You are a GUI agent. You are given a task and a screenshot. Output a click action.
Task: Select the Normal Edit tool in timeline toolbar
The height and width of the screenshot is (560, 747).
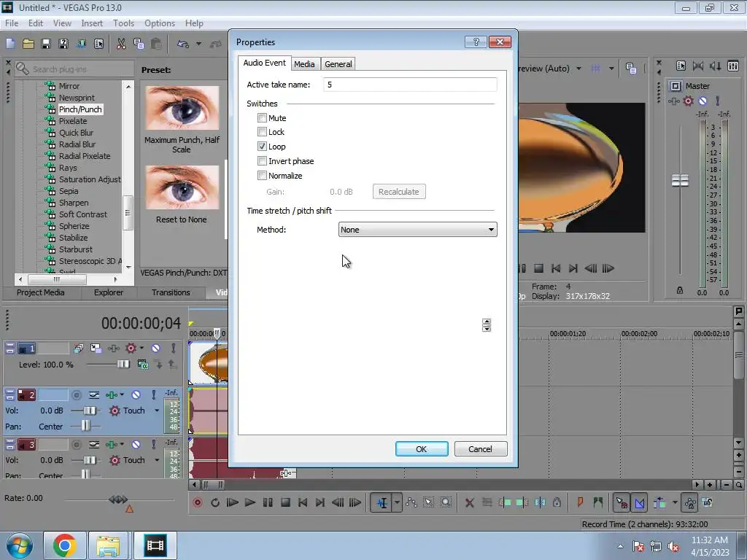coord(382,502)
